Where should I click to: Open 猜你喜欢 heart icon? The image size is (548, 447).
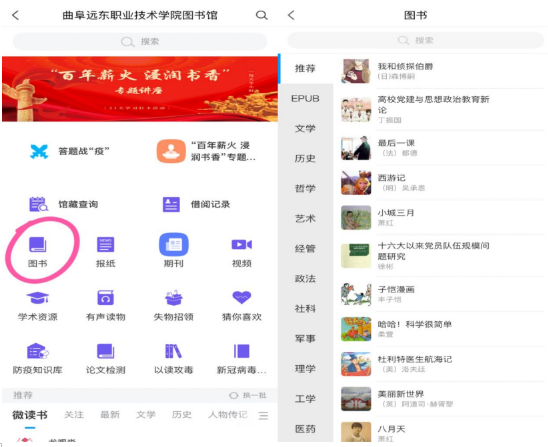241,297
